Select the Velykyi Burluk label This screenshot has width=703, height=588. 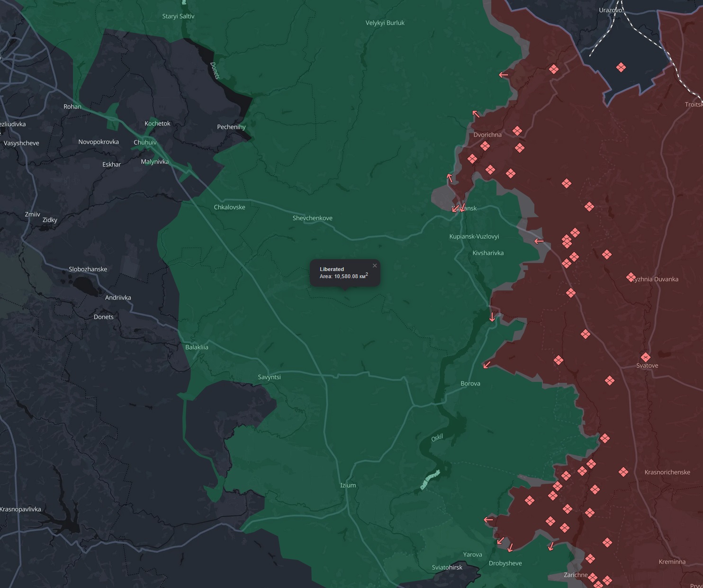[385, 23]
